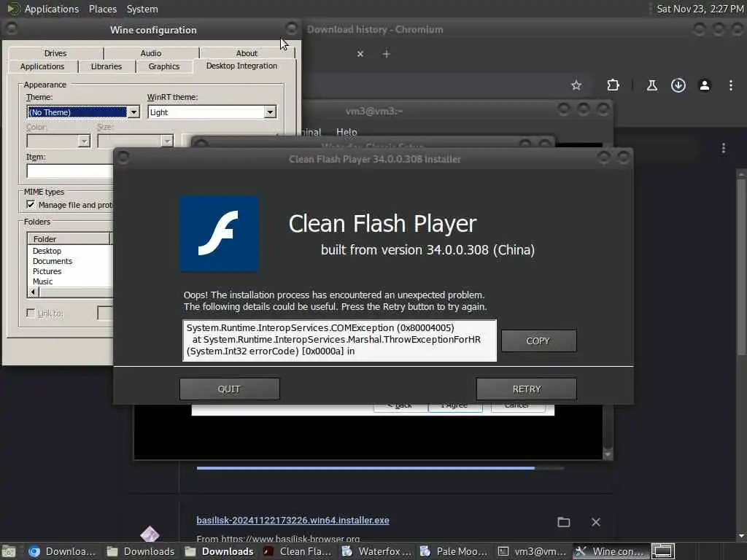
Task: Toggle the Link to checkbox
Action: pos(31,313)
